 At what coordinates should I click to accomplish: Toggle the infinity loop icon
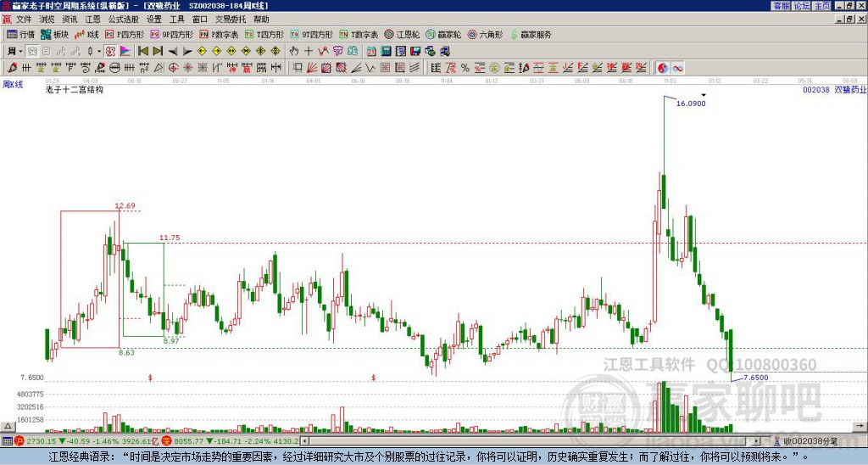point(677,68)
